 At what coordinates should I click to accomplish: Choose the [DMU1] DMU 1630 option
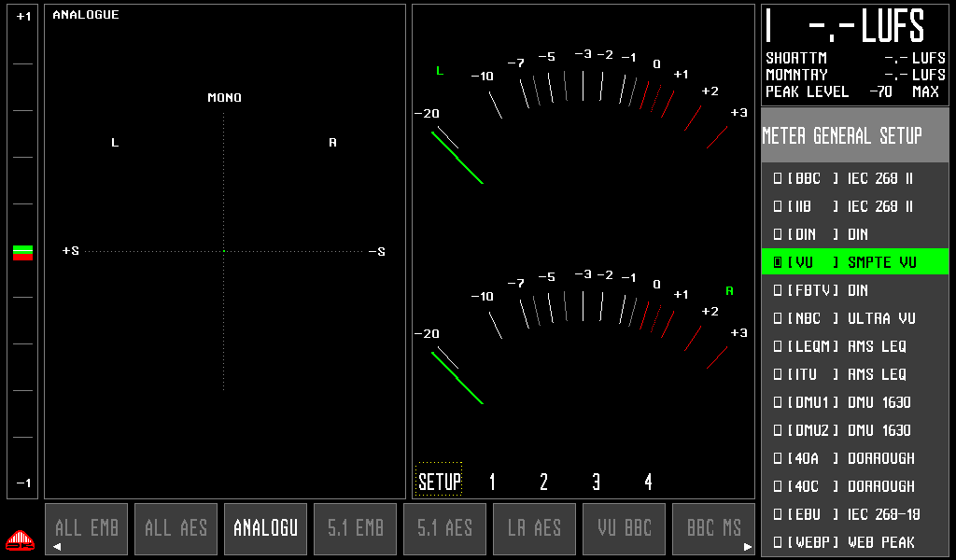click(854, 402)
